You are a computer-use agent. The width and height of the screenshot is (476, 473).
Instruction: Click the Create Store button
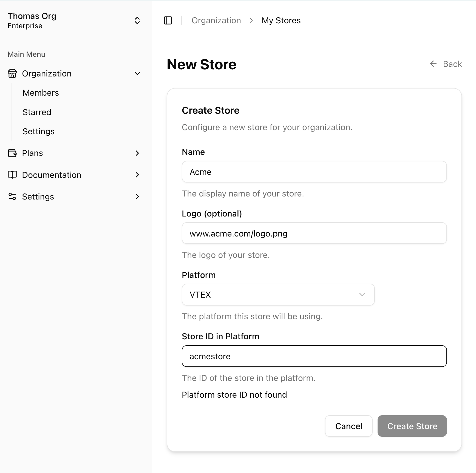pos(412,426)
